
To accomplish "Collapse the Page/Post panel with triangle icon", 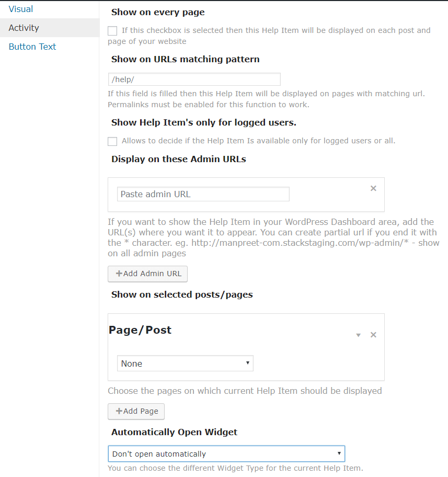I will tap(358, 335).
